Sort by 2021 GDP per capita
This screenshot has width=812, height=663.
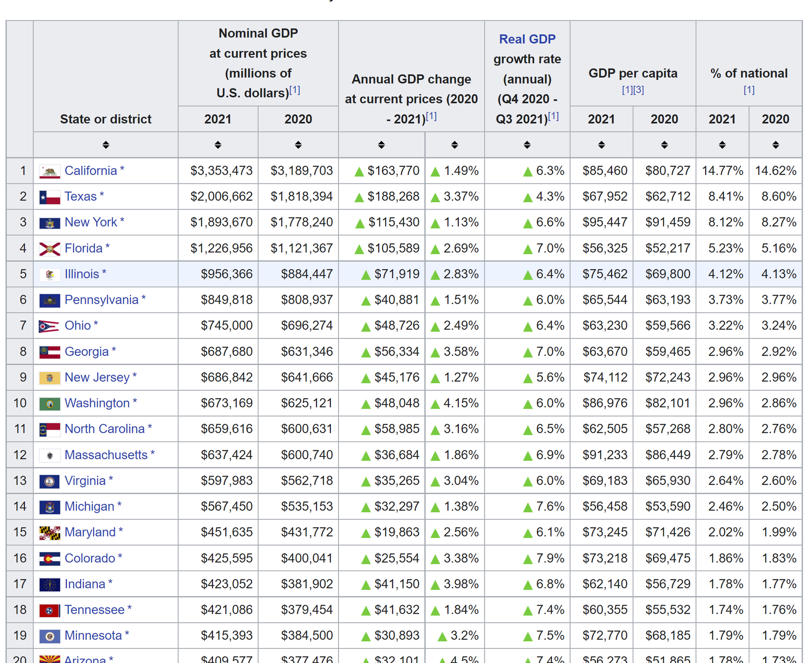pyautogui.click(x=601, y=145)
